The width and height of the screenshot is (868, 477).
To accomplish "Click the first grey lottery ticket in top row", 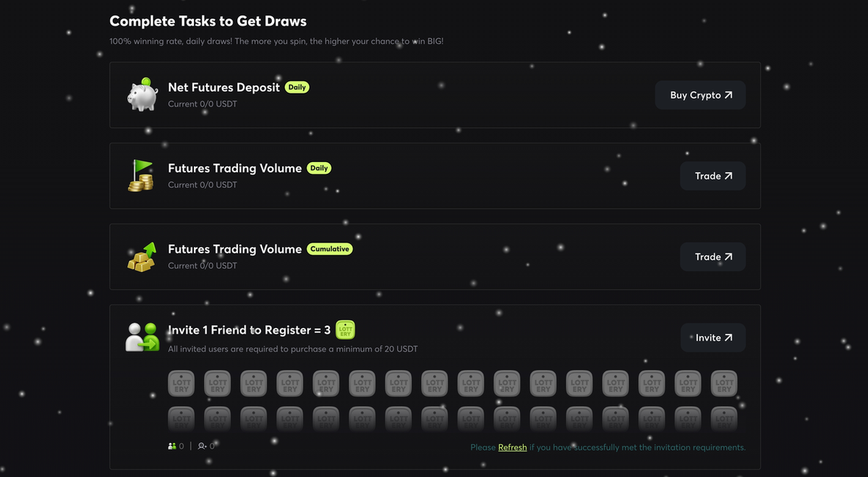I will (182, 384).
